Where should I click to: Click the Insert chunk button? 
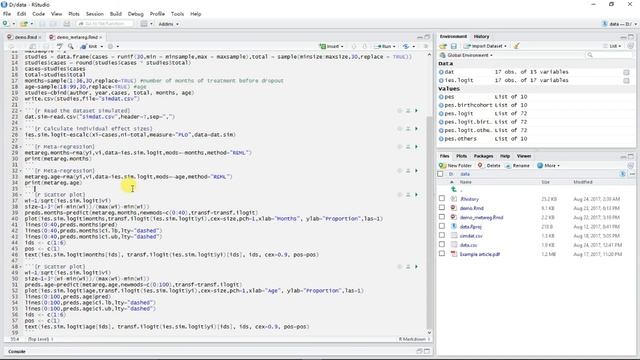click(x=331, y=47)
